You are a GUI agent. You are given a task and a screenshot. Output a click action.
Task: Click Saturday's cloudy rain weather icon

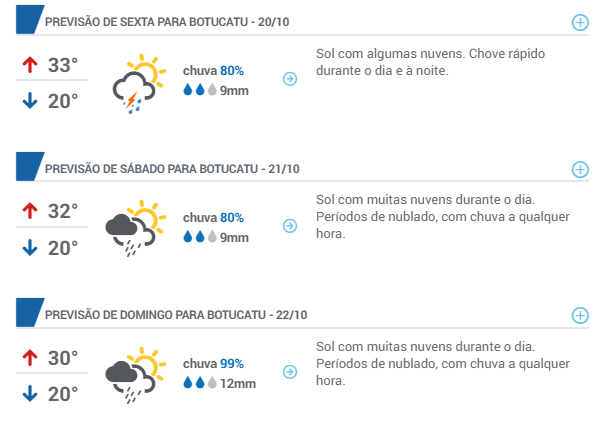tap(136, 228)
